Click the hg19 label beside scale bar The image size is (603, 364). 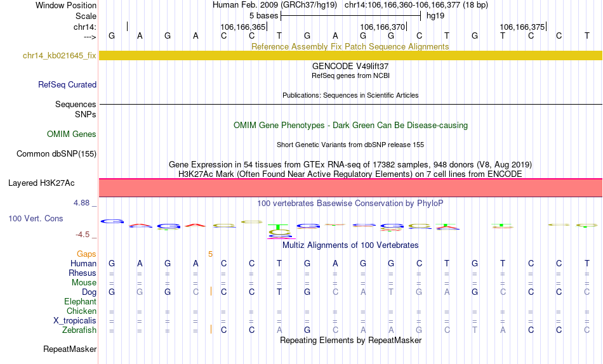pos(435,16)
